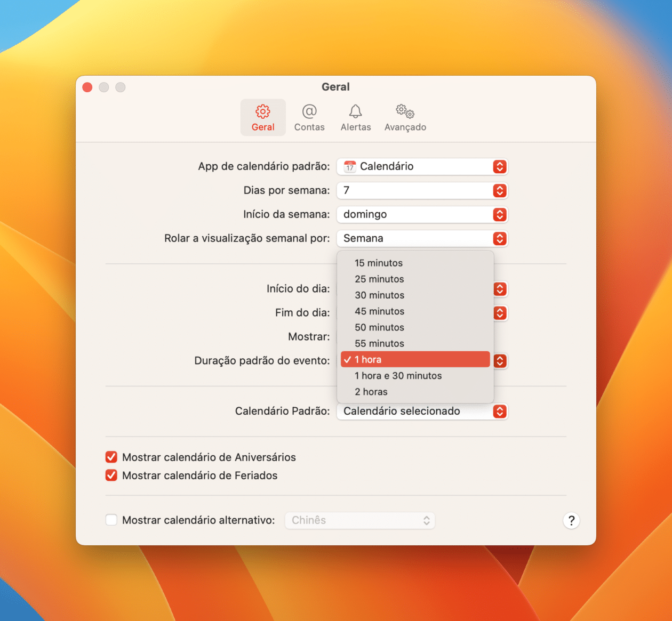Open the Calendário Padrão dropdown
The image size is (672, 621).
(421, 411)
